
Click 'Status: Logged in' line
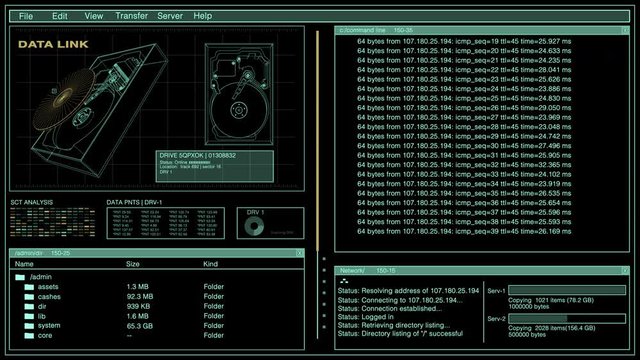point(366,317)
